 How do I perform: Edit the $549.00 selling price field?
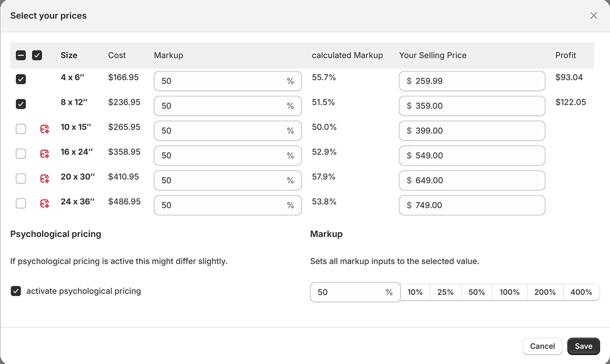(x=472, y=156)
